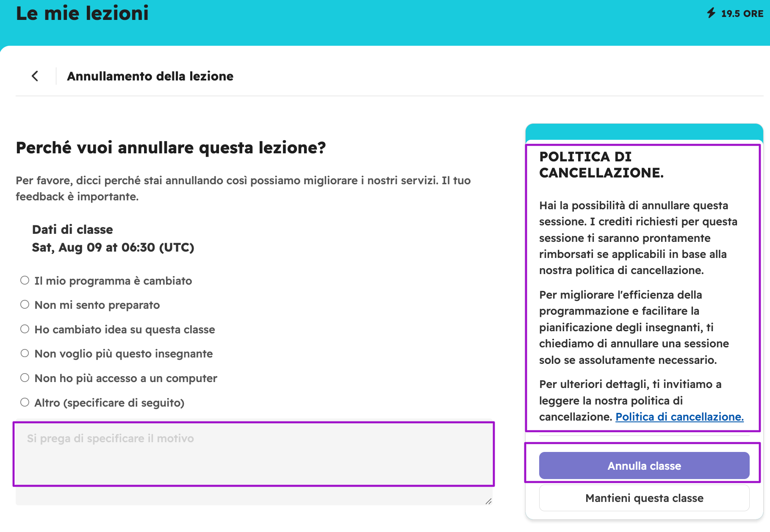Open the 19.5 ORE hours balance
770x532 pixels.
pyautogui.click(x=742, y=14)
